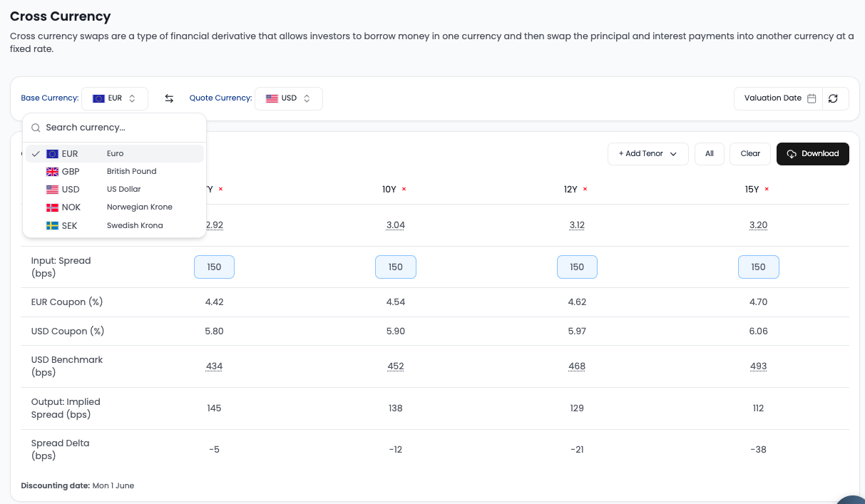Click the Clear button

750,154
